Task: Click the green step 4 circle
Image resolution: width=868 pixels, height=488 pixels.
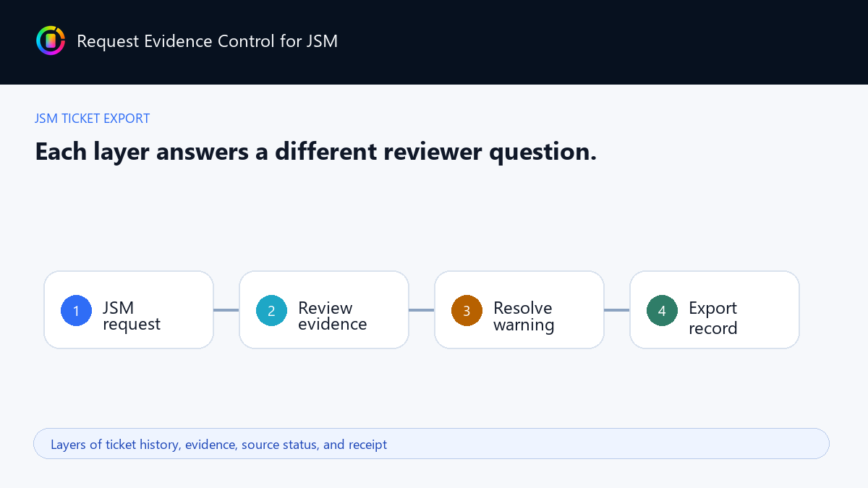Action: tap(662, 310)
